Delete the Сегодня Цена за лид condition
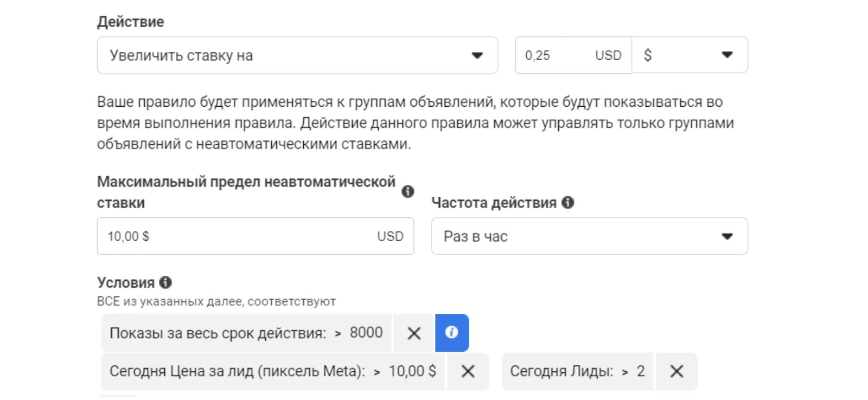This screenshot has height=400, width=868. [468, 371]
